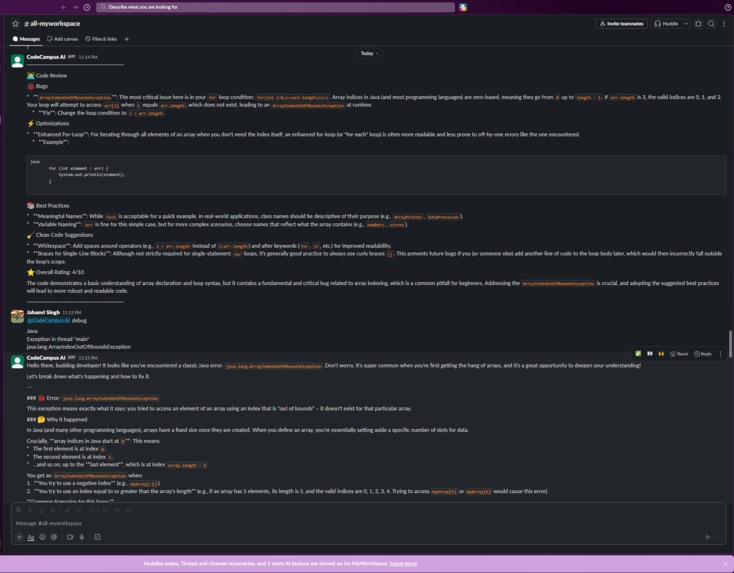This screenshot has width=734, height=573.
Task: Go back with the history back arrow
Action: tap(64, 7)
